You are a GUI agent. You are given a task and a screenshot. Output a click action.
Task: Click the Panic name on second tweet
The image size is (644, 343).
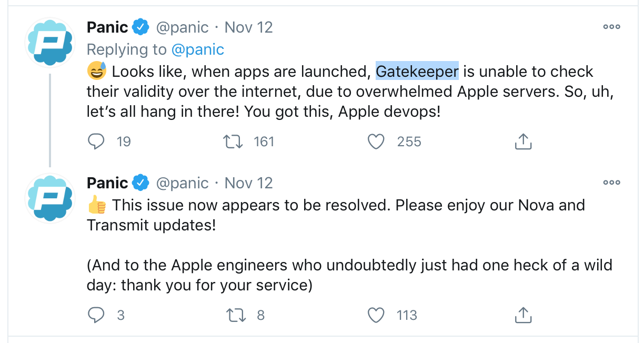coord(107,183)
